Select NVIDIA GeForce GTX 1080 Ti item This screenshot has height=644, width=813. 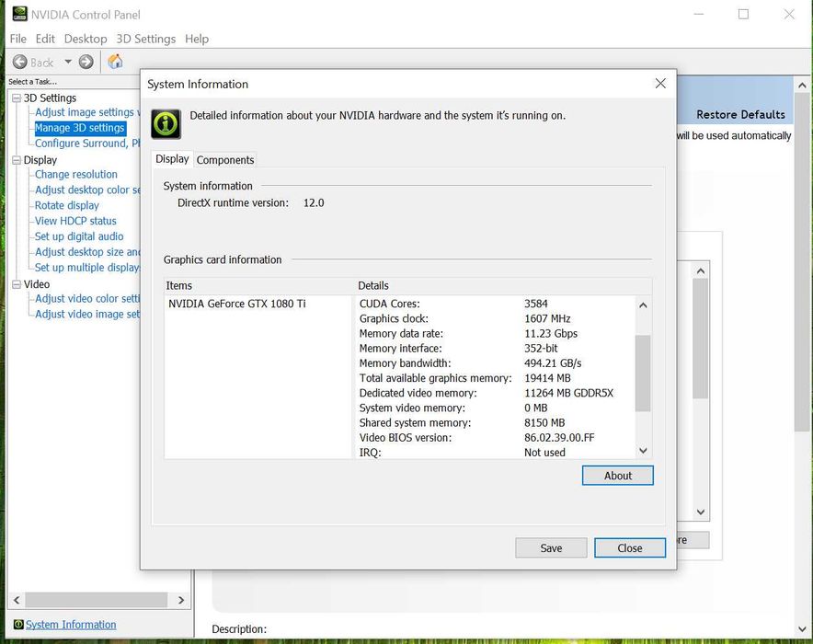pyautogui.click(x=237, y=304)
